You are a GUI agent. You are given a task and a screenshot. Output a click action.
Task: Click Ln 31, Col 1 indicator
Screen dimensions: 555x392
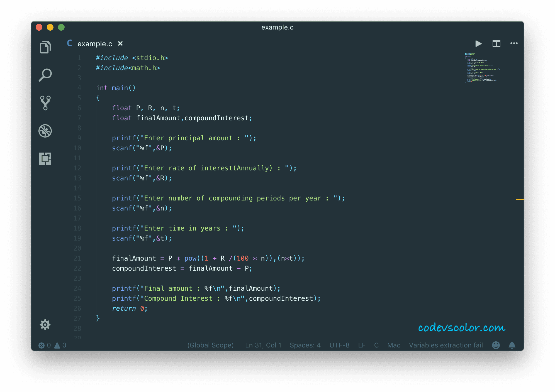(263, 345)
